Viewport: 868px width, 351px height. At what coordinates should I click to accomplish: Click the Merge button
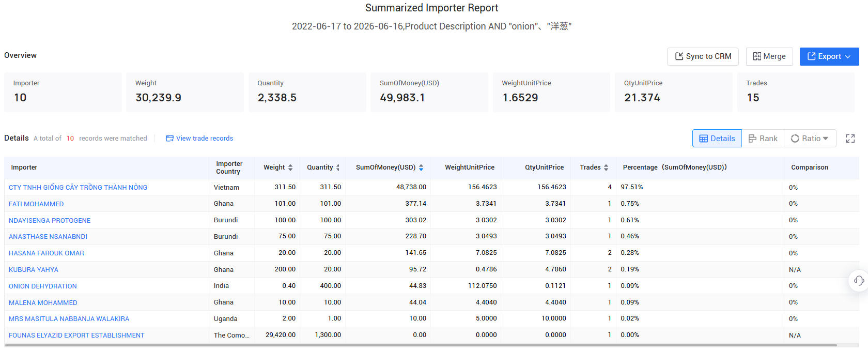coord(769,56)
